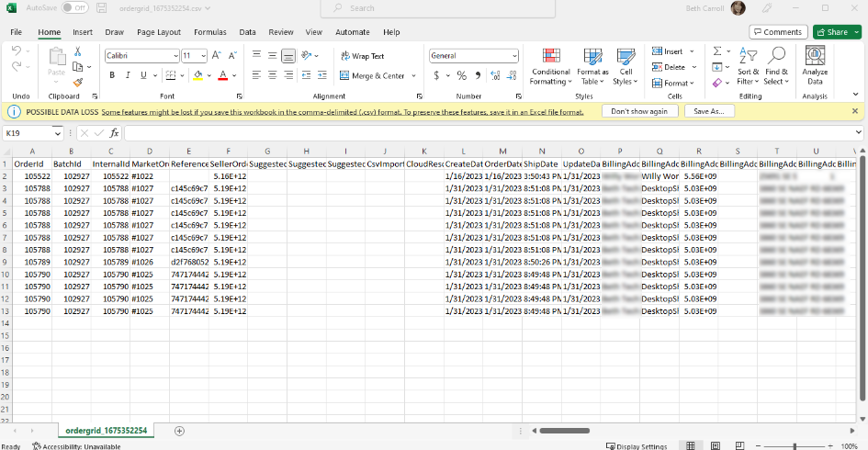The image size is (868, 450).
Task: Select the ordergrid_1675352254 sheet tab
Action: (107, 431)
